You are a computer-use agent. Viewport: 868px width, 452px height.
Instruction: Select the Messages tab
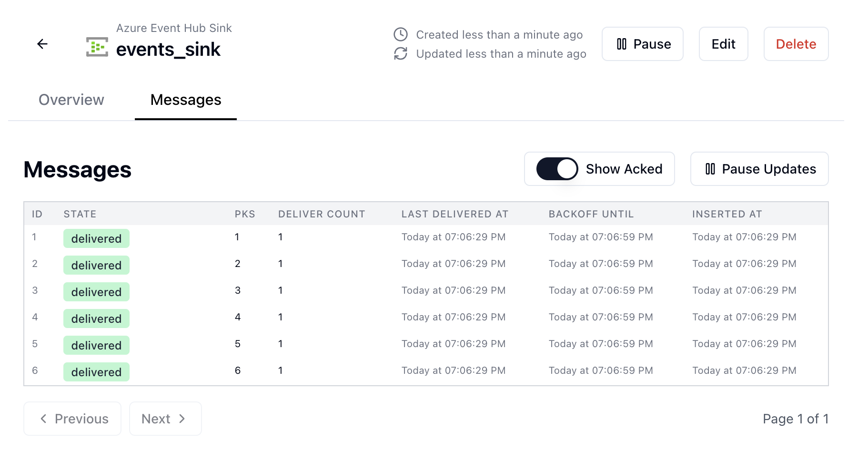click(x=185, y=100)
